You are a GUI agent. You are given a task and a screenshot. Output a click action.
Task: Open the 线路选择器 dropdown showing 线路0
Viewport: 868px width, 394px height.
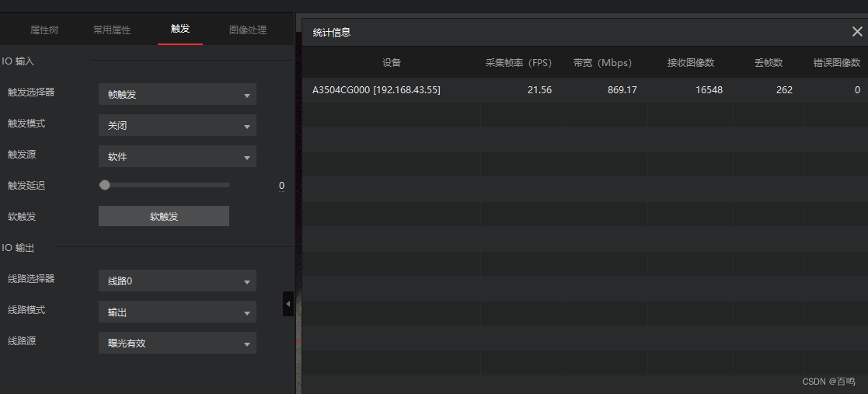pyautogui.click(x=177, y=281)
